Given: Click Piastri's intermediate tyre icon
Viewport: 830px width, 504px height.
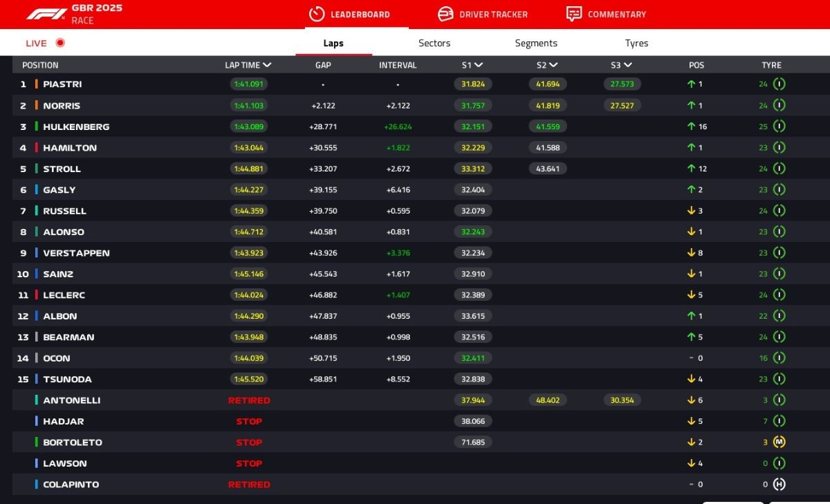Looking at the screenshot, I should pos(779,84).
